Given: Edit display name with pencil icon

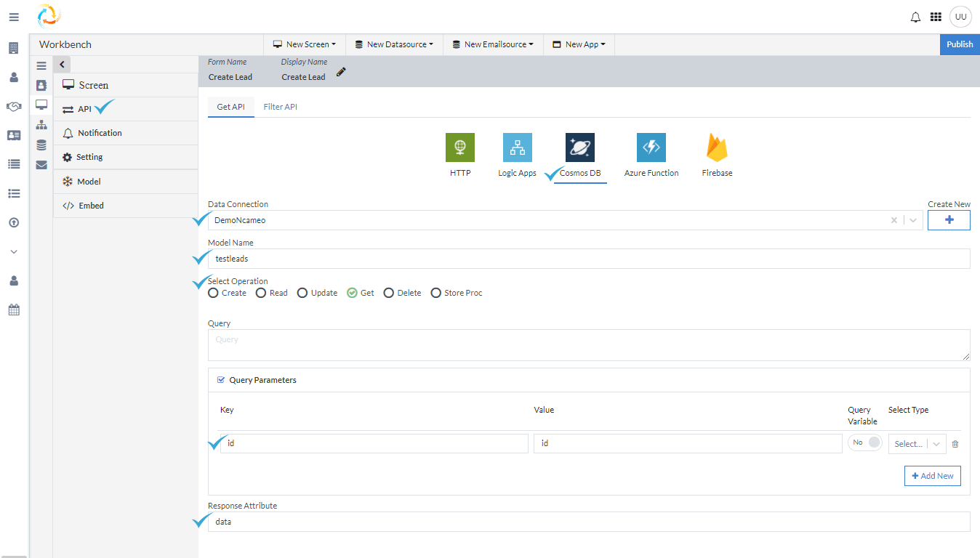Looking at the screenshot, I should (x=341, y=72).
